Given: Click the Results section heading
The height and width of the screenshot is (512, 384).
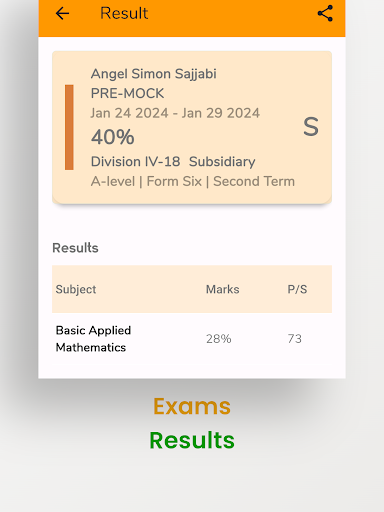Looking at the screenshot, I should [75, 248].
